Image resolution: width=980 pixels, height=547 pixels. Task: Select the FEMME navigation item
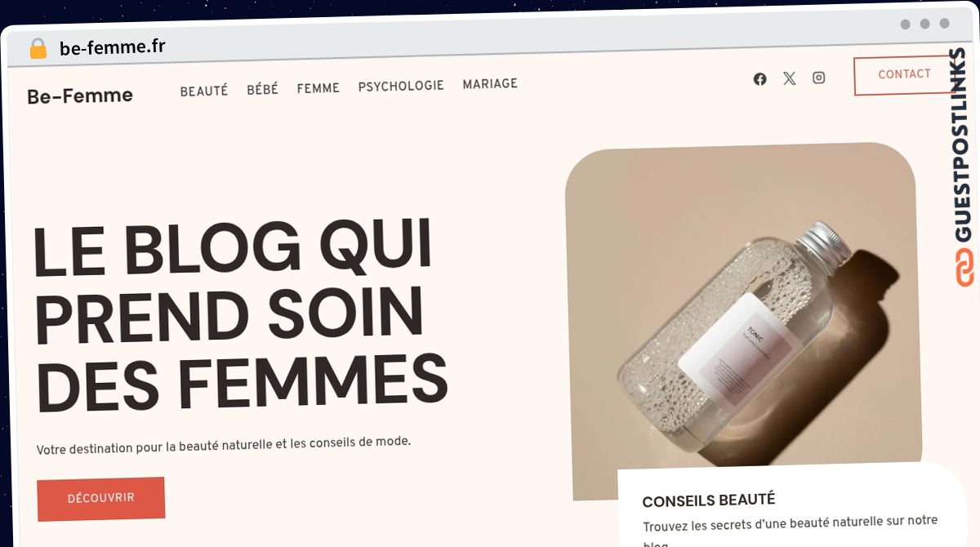[x=318, y=87]
